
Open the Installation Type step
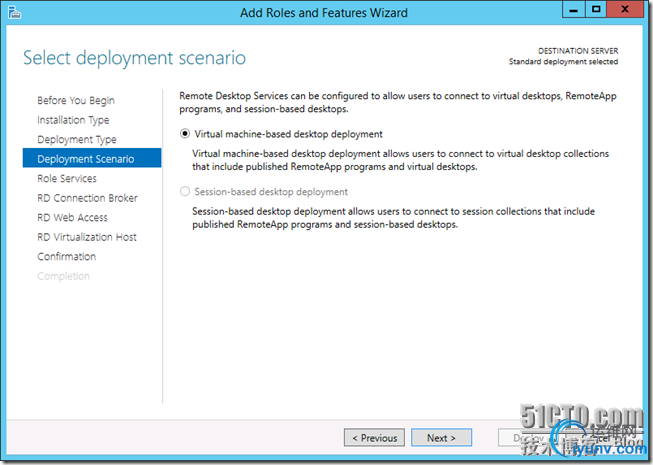[x=74, y=120]
